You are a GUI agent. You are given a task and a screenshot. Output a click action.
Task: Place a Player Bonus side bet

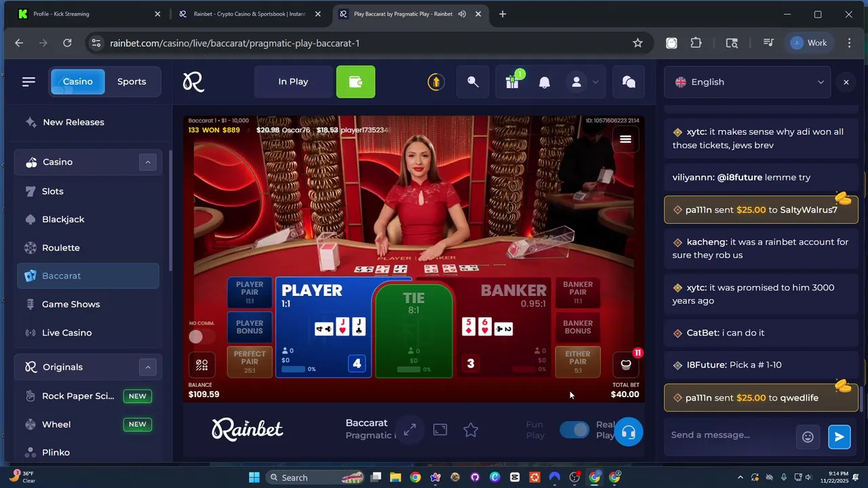click(250, 327)
